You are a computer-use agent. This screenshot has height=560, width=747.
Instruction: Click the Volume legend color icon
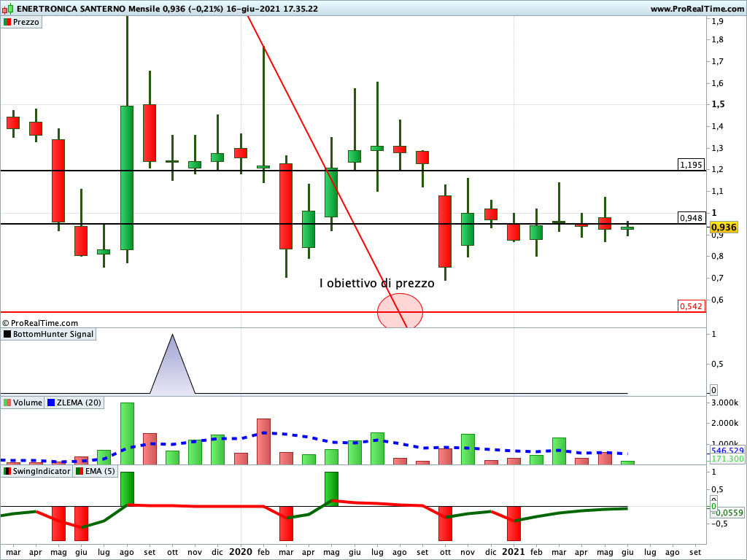(x=7, y=402)
